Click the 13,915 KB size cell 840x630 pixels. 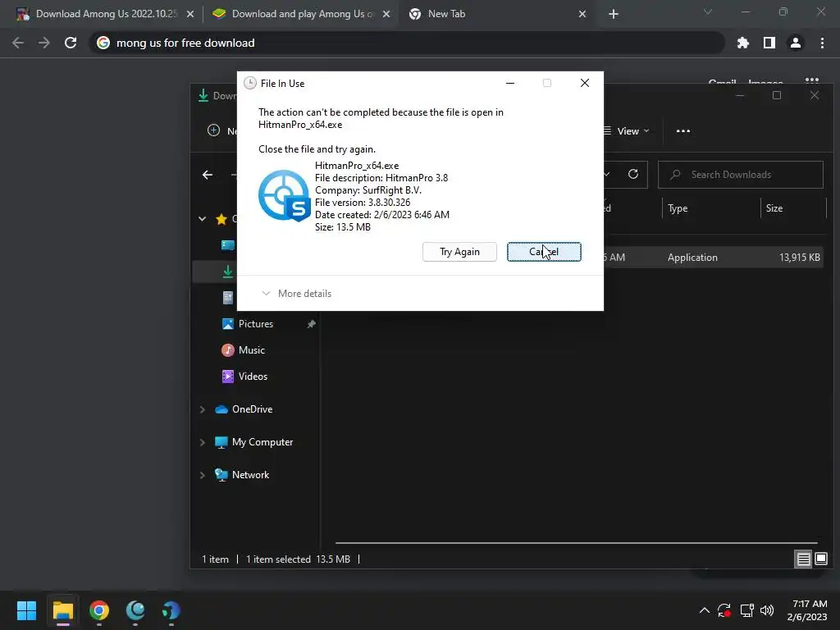click(799, 258)
